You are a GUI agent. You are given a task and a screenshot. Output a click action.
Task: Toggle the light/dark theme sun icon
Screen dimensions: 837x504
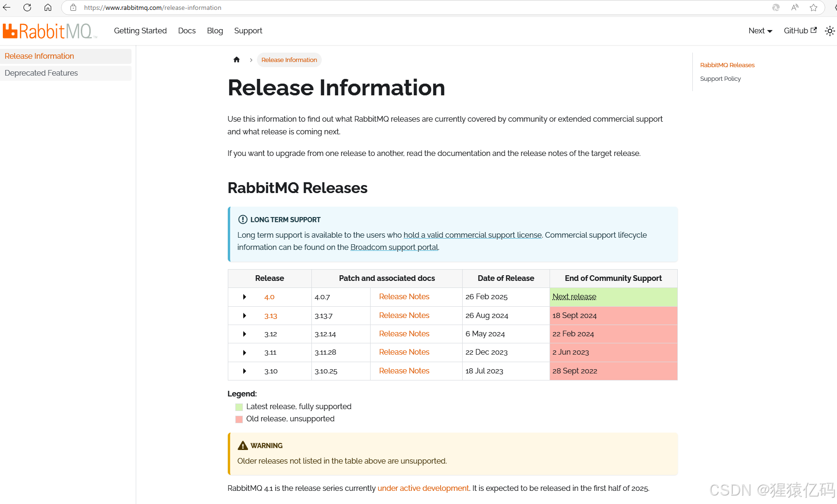(x=829, y=31)
